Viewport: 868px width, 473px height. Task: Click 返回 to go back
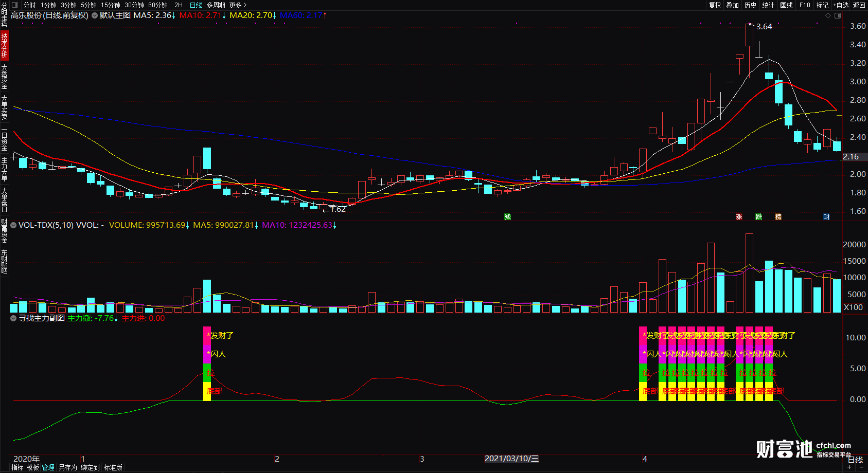859,5
